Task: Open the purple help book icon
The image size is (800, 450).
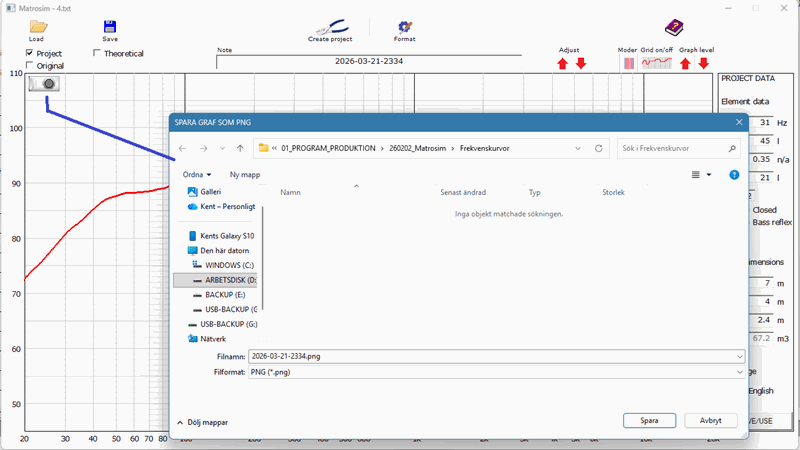Action: tap(673, 28)
